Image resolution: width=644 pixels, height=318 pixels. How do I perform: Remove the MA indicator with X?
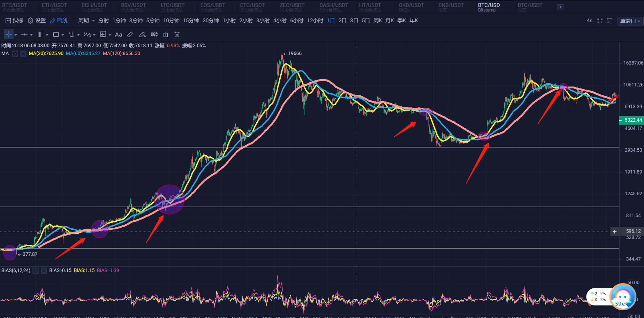(23, 54)
